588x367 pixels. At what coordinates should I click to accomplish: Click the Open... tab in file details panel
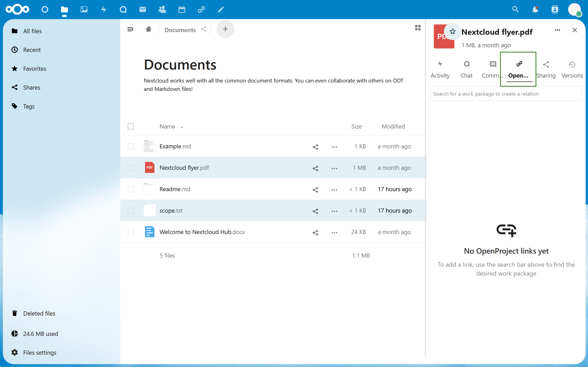518,68
